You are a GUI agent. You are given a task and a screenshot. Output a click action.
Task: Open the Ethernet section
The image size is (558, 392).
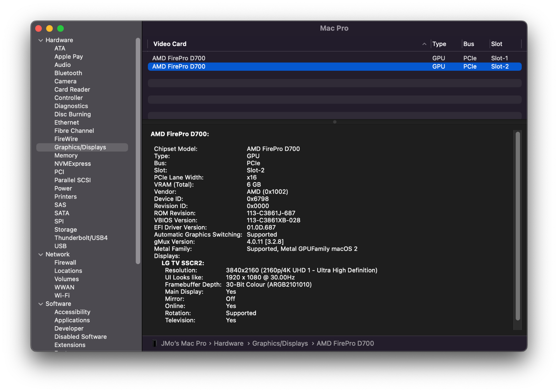click(67, 123)
